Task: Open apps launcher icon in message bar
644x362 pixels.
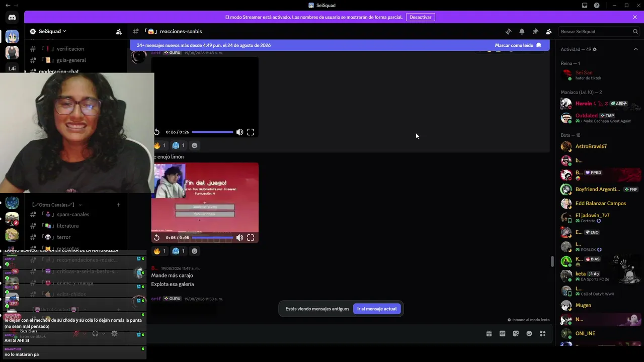Action: point(542,333)
